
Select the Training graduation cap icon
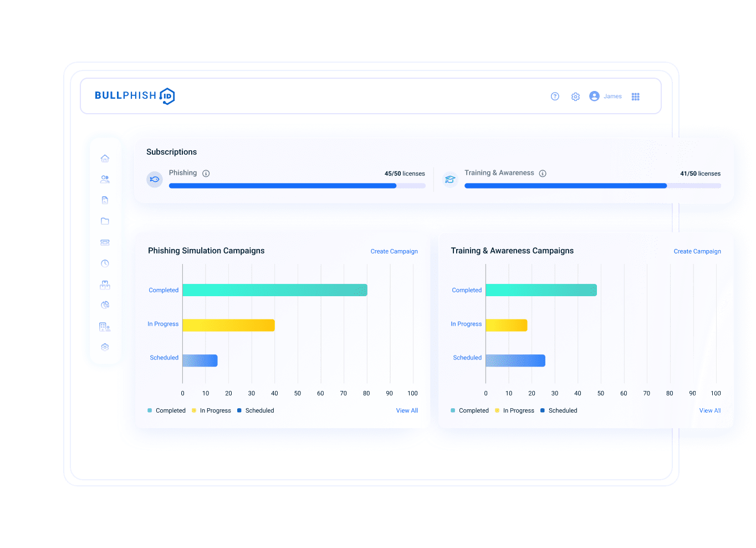tap(450, 179)
